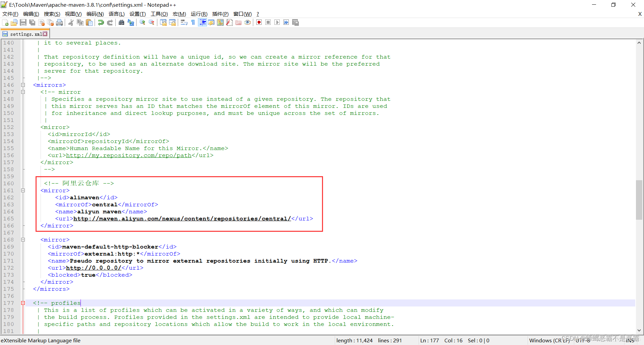The width and height of the screenshot is (644, 345).
Task: Open the 文件(F) menu
Action: coord(10,14)
